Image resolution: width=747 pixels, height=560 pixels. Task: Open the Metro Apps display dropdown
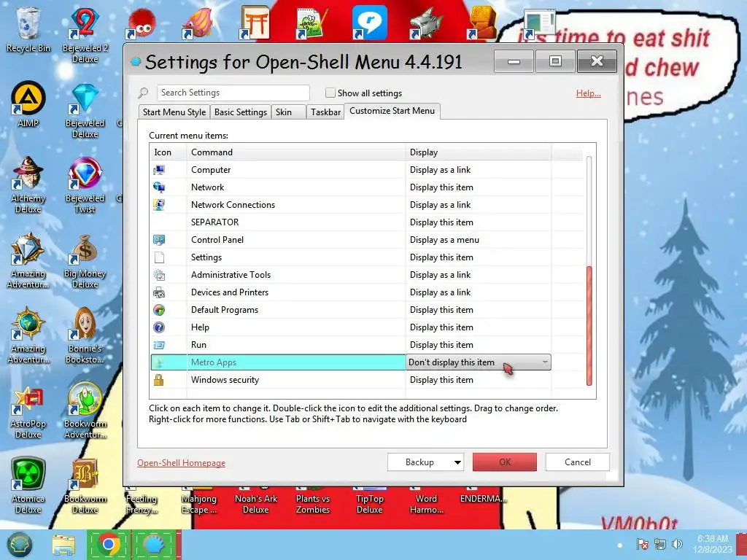pyautogui.click(x=479, y=362)
